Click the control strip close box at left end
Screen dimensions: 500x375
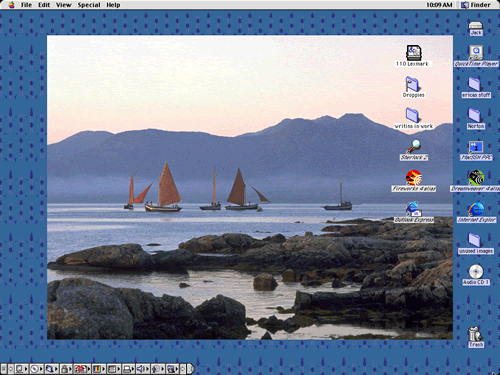[4, 368]
